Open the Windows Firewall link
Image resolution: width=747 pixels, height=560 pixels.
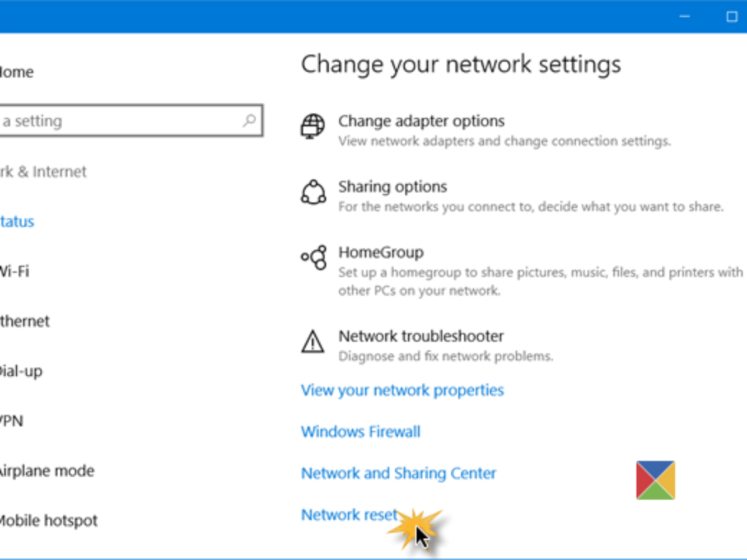tap(360, 432)
